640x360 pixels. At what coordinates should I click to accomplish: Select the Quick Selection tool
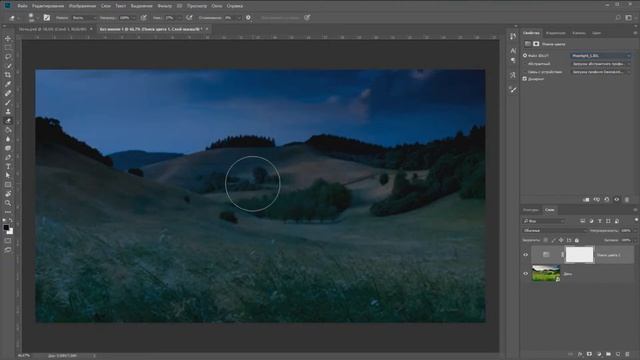pyautogui.click(x=8, y=66)
